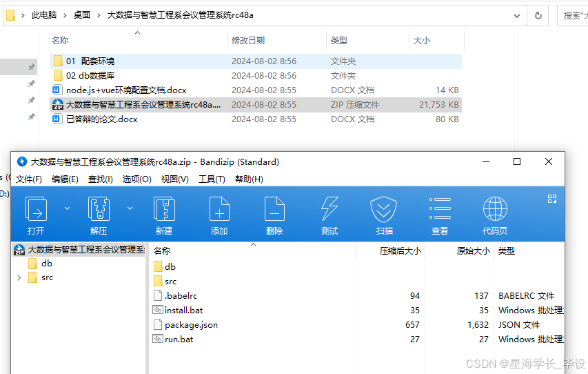The image size is (588, 374).
Task: Click the db folder icon in file list
Action: (159, 267)
